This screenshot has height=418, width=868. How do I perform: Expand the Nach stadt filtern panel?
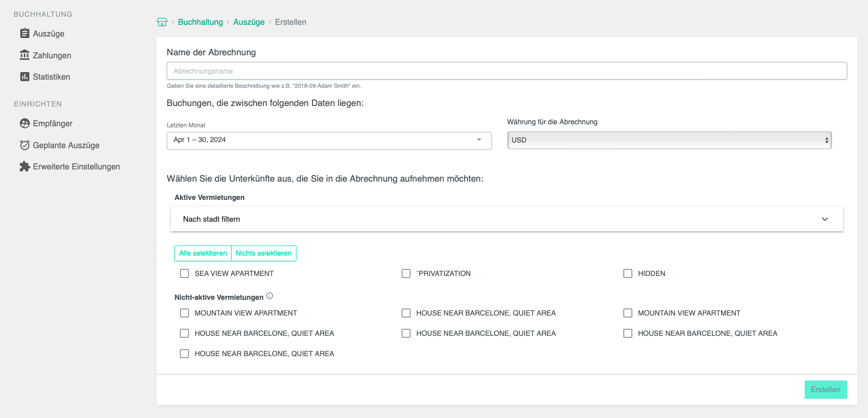pos(507,219)
